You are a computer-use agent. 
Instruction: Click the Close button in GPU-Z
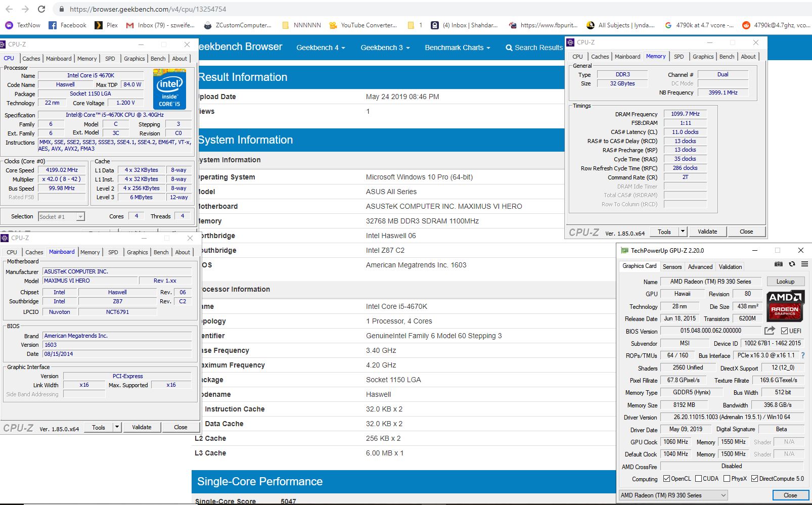pyautogui.click(x=790, y=495)
